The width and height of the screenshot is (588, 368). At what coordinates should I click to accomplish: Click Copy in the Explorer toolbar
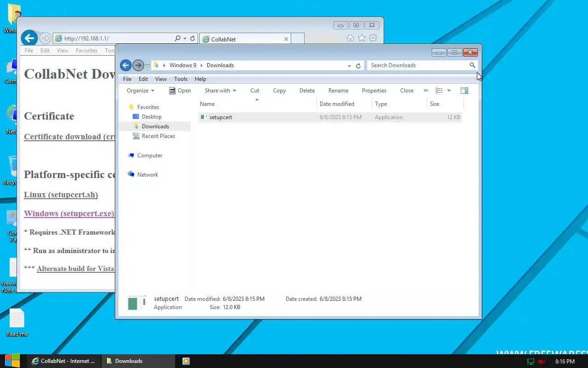pos(279,91)
